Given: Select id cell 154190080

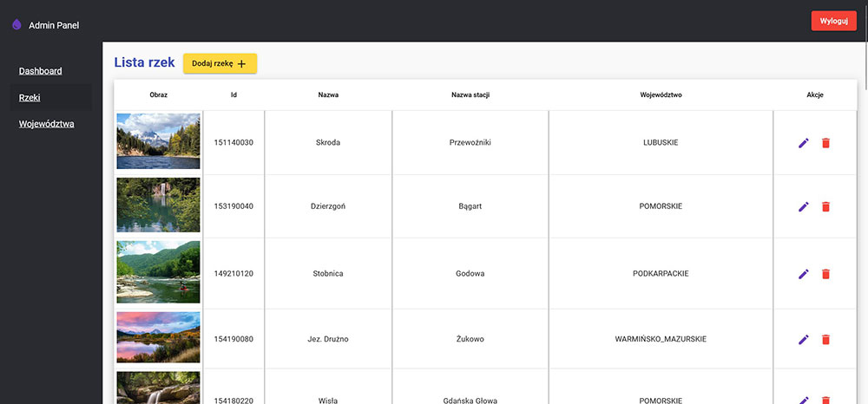Looking at the screenshot, I should tap(233, 339).
